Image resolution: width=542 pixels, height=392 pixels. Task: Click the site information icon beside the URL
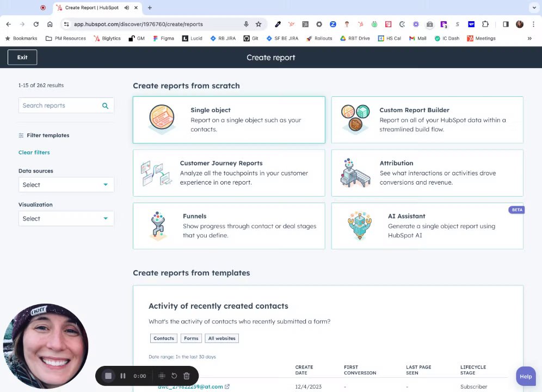click(x=66, y=24)
